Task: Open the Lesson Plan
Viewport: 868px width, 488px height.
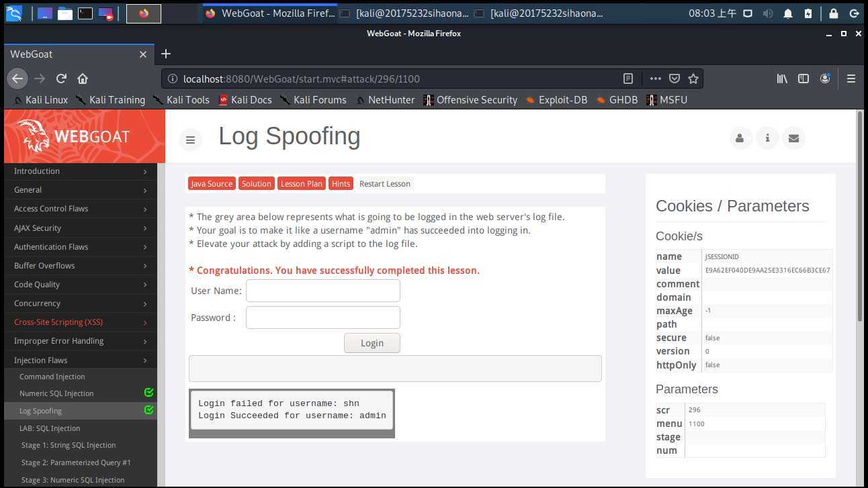Action: click(x=302, y=184)
